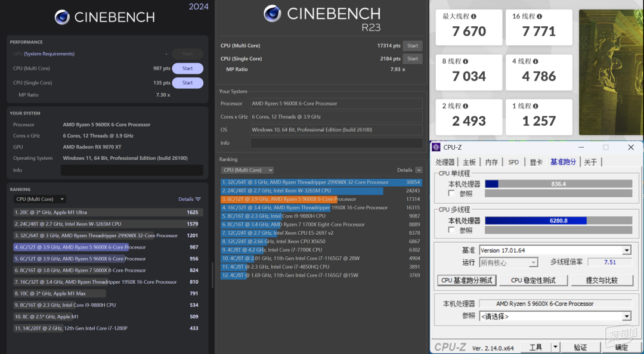Click the Cinebench 2024 logo icon
644x354 pixels.
click(62, 17)
